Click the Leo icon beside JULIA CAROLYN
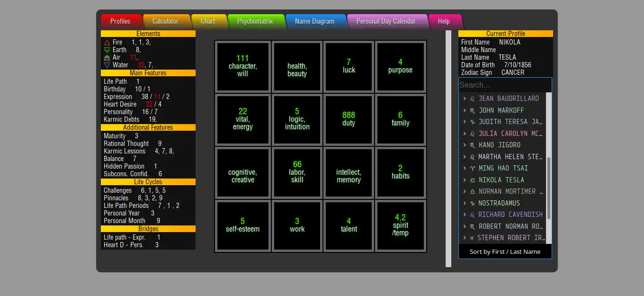Screen dimensions: 644x296 click(472, 134)
